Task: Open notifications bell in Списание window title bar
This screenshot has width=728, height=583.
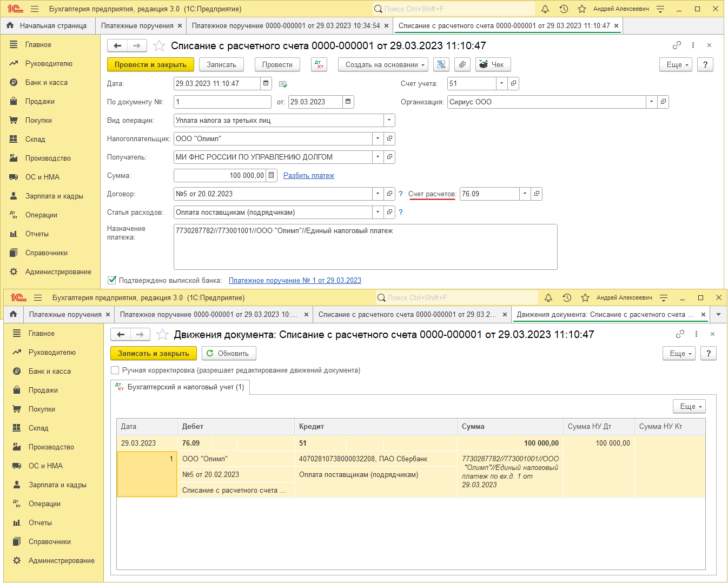Action: click(545, 9)
